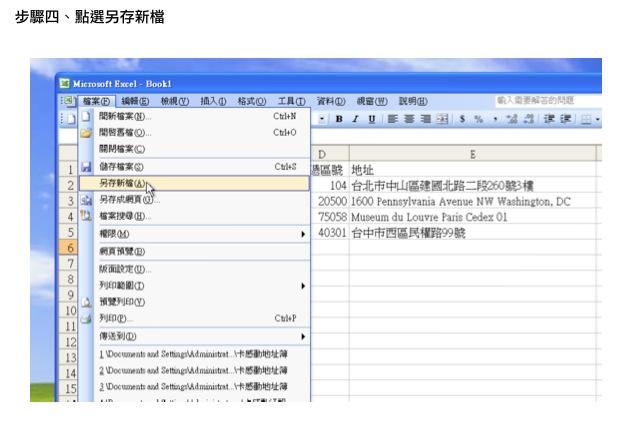Apply currency style with the $ icon
The height and width of the screenshot is (432, 638).
(x=462, y=119)
